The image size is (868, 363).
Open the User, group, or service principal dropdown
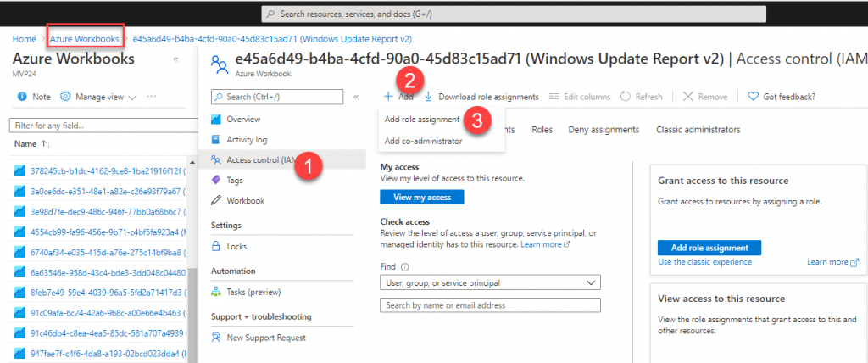click(490, 282)
